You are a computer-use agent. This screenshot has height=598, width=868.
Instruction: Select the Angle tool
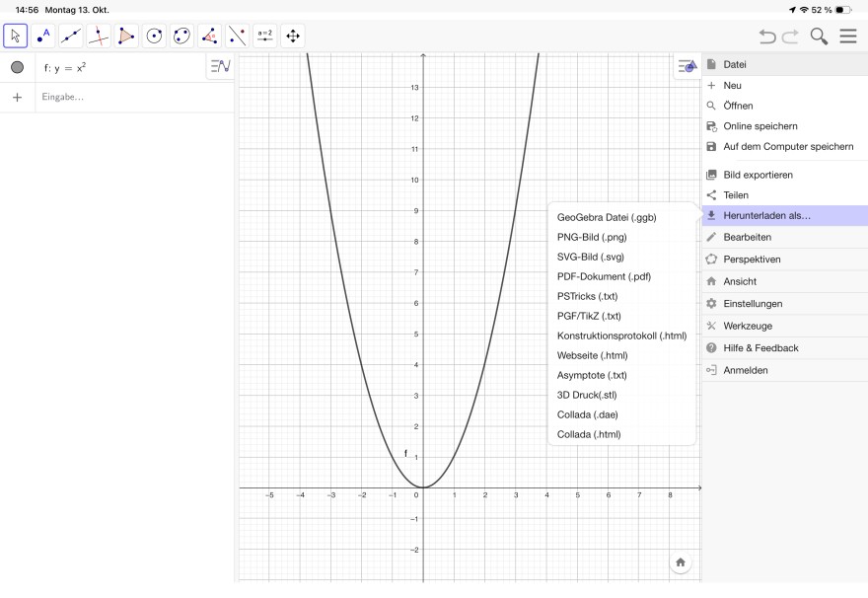[209, 37]
